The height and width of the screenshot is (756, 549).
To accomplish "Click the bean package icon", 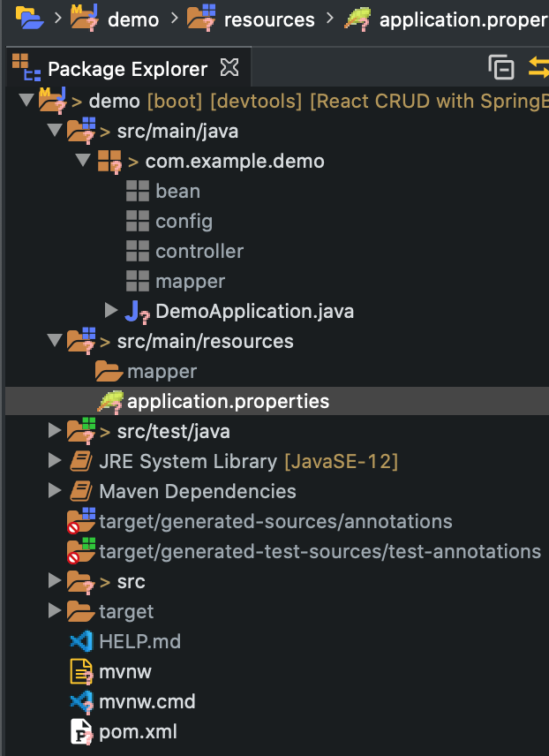I will 138,191.
